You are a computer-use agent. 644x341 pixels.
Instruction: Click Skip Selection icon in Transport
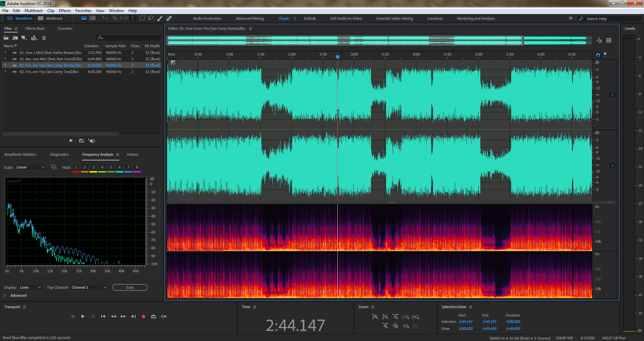pyautogui.click(x=164, y=316)
